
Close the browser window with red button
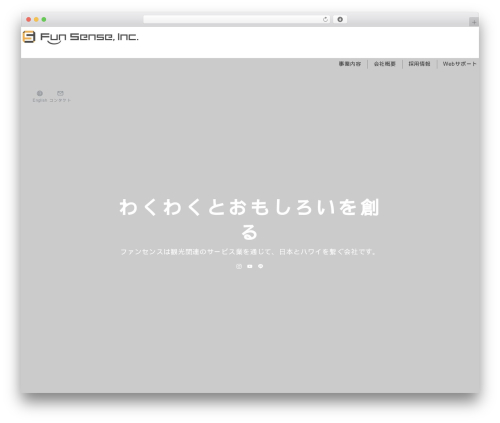coord(29,20)
